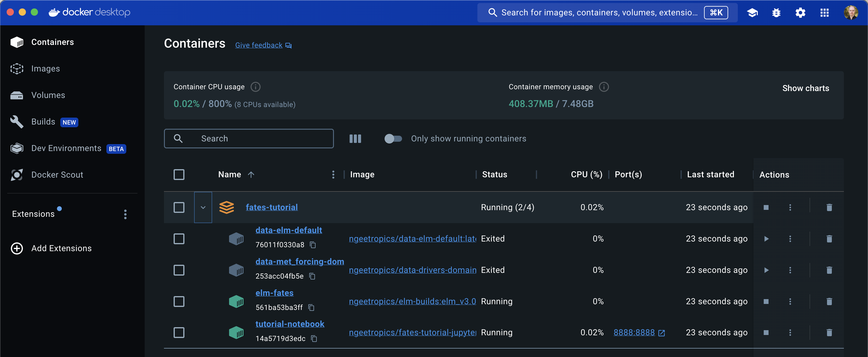Toggle Only show running containers switch
This screenshot has height=357, width=868.
[393, 139]
